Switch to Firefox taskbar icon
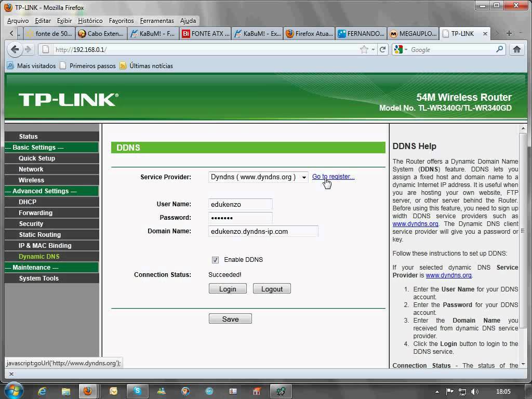 point(87,392)
